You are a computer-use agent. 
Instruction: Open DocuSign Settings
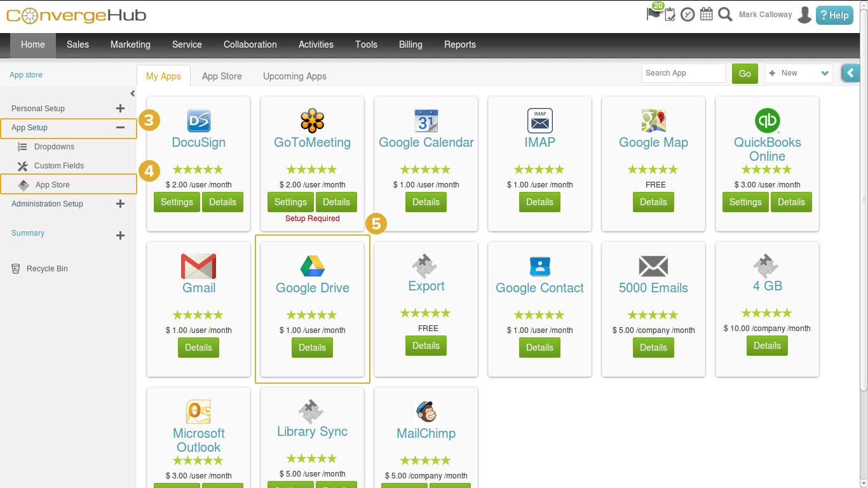[177, 202]
